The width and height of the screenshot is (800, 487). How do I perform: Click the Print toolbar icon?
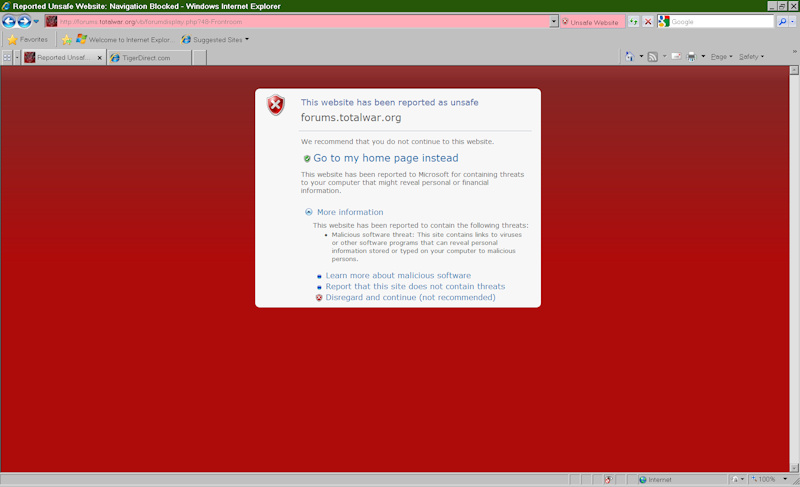coord(691,57)
